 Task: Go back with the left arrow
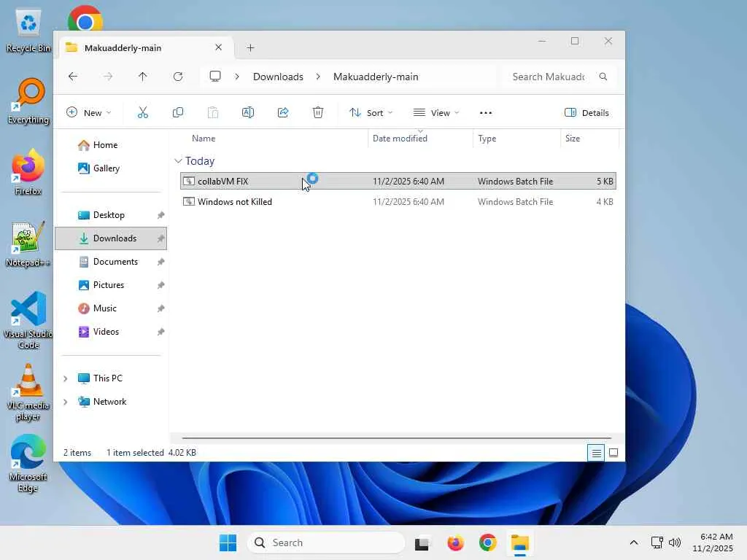coord(73,76)
